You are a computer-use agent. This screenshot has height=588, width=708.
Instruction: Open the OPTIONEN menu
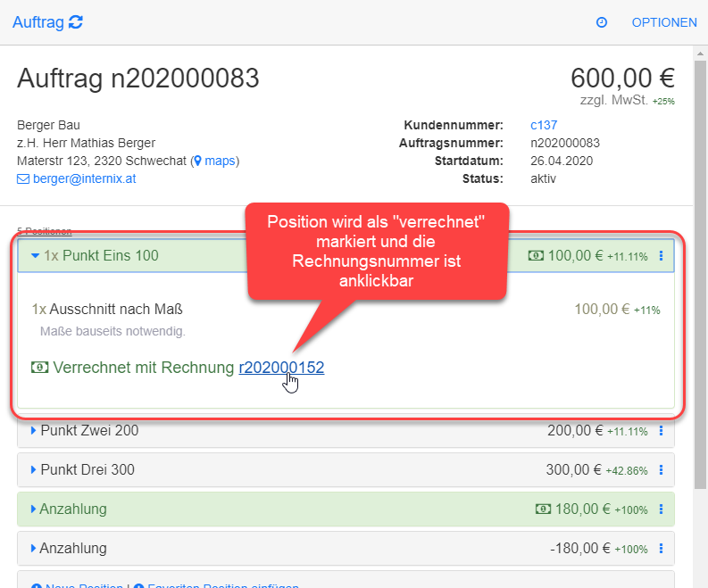[x=664, y=22]
